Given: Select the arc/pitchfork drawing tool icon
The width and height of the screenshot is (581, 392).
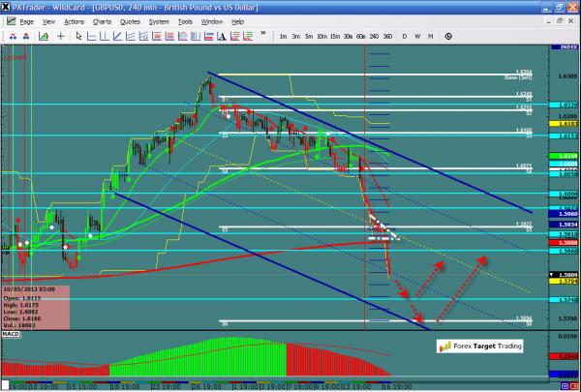Looking at the screenshot, I should 183,37.
